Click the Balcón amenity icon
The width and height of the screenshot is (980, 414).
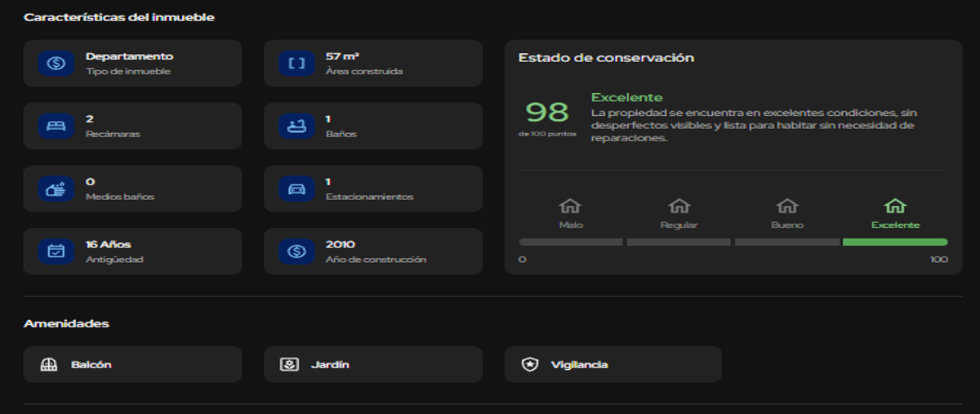[49, 364]
